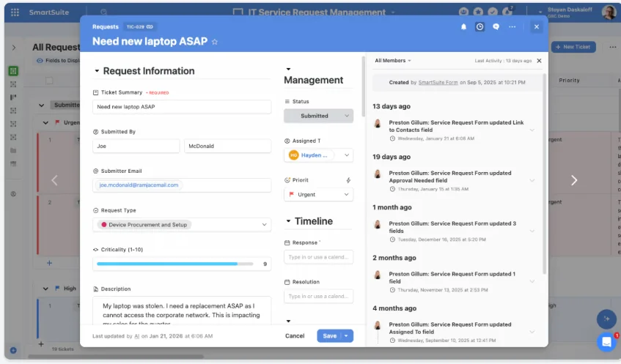
Task: Open the All Members filter dropdown
Action: pos(393,61)
